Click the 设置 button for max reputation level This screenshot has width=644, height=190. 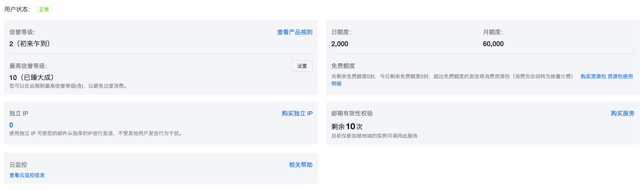(x=302, y=66)
